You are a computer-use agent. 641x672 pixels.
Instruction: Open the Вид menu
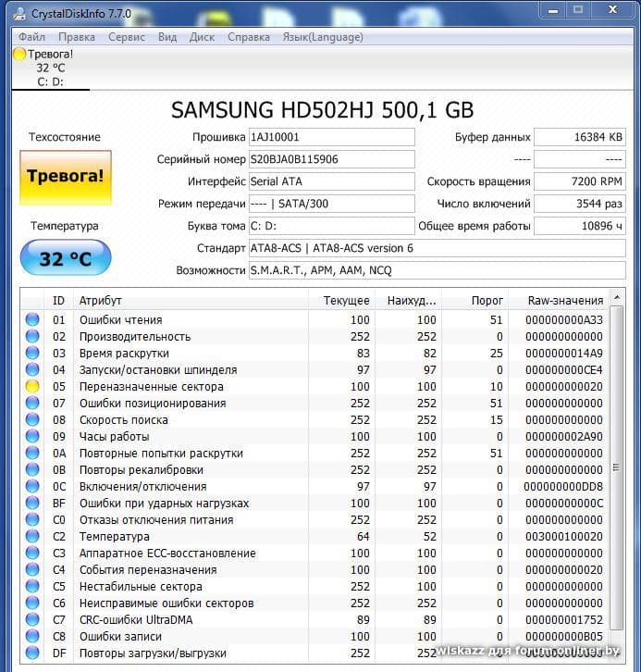click(167, 37)
